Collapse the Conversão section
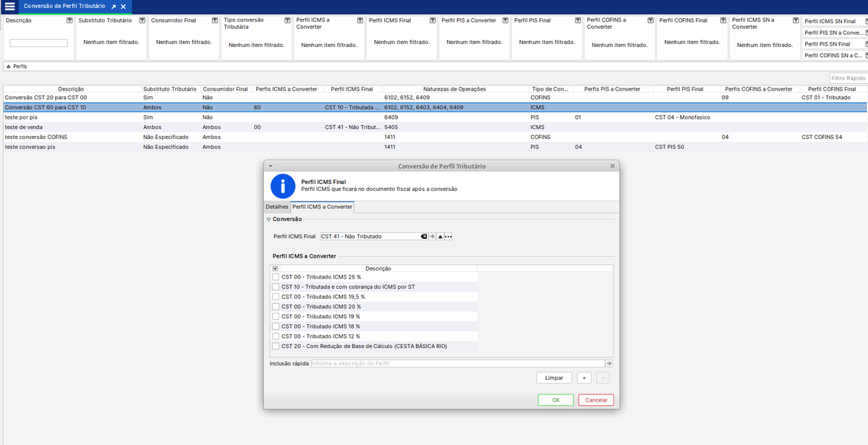 click(x=268, y=219)
